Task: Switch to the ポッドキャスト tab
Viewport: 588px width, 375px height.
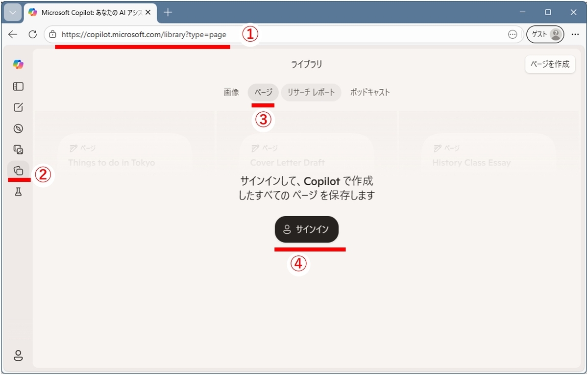Action: pos(370,92)
